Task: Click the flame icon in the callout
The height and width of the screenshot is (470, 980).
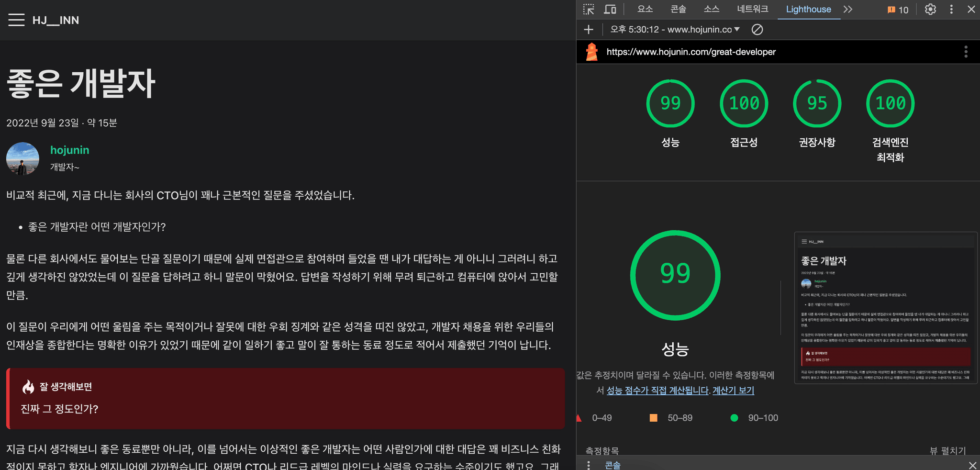Action: [x=28, y=387]
